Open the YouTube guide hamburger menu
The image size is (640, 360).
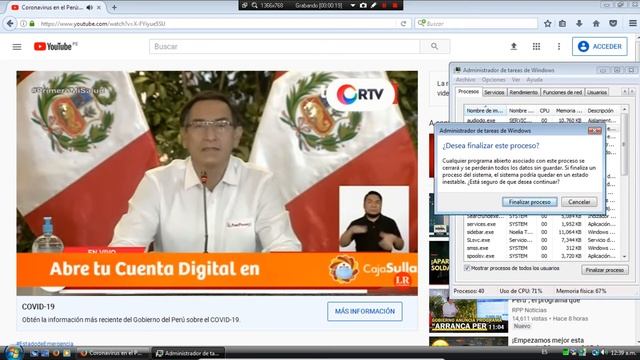coord(17,47)
